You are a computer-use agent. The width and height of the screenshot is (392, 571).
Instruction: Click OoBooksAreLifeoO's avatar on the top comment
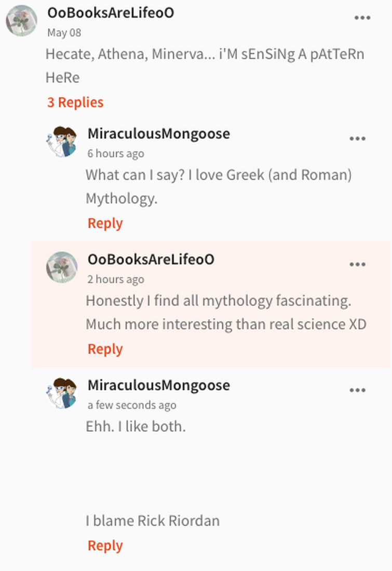[21, 21]
